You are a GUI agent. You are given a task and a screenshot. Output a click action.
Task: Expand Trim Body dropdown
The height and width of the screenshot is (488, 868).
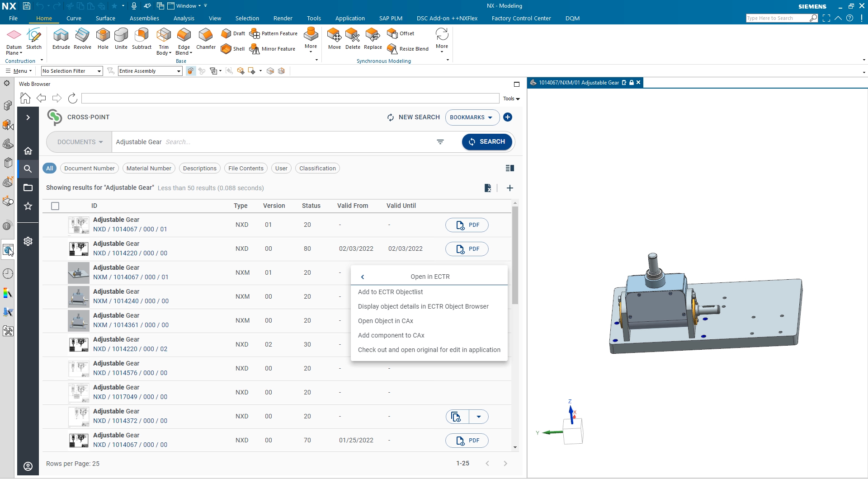coord(170,53)
